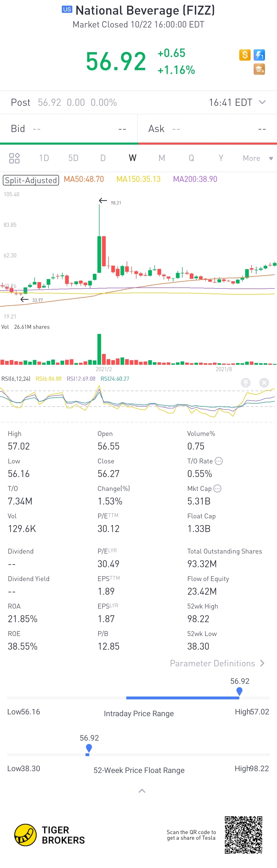The image size is (277, 868).
Task: Toggle the Split-Adjusted button
Action: pyautogui.click(x=31, y=180)
